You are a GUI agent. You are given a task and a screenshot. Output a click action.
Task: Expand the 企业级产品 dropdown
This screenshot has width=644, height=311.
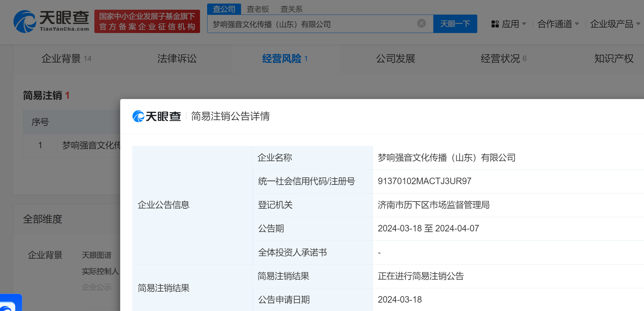click(615, 24)
